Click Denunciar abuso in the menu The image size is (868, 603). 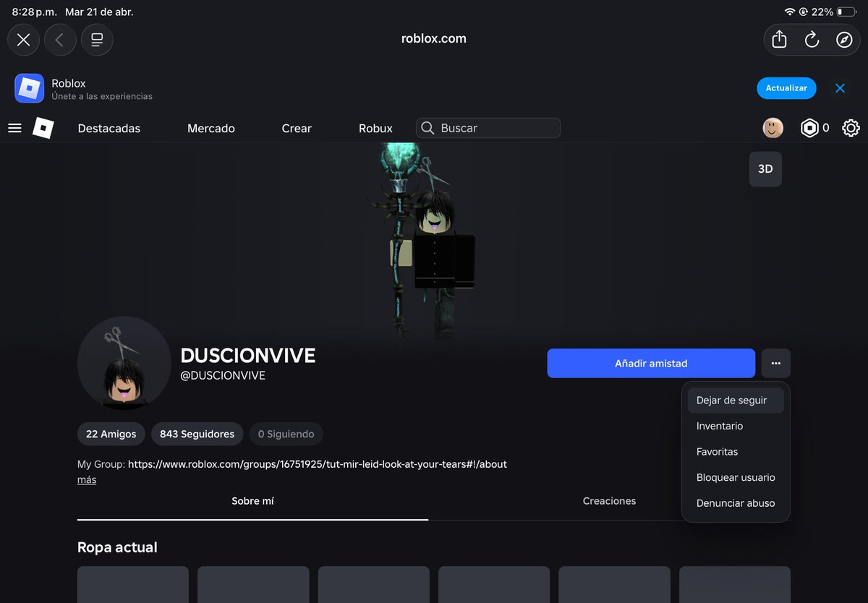click(736, 503)
